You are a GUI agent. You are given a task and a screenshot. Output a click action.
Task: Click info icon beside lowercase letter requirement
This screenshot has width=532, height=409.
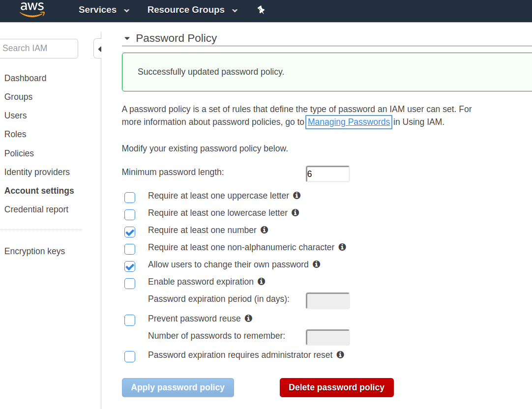(295, 213)
